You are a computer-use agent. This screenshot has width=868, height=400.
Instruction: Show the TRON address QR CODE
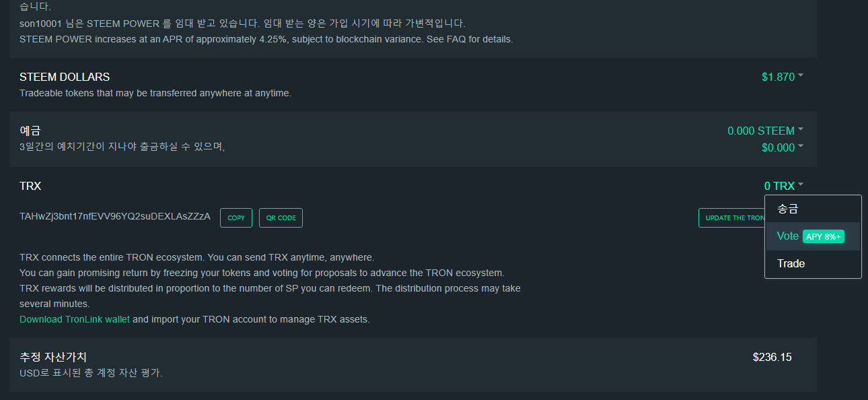(x=281, y=218)
